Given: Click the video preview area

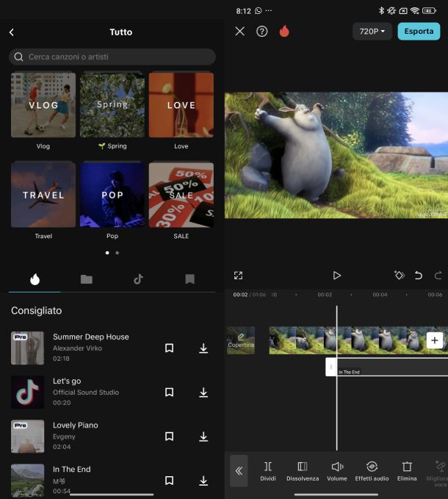Looking at the screenshot, I should pyautogui.click(x=336, y=155).
